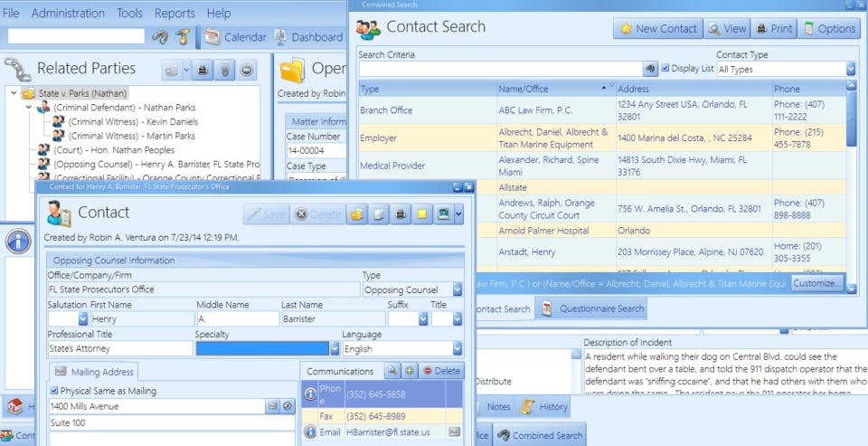Open the Opposing Counsel Type dropdown
The height and width of the screenshot is (446, 868).
click(458, 289)
